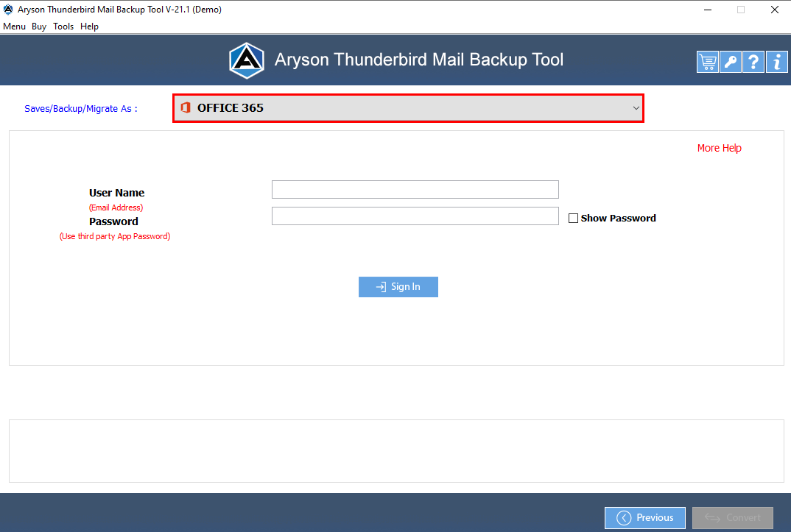Enable the Show Password checkbox
The height and width of the screenshot is (532, 791).
pos(573,218)
